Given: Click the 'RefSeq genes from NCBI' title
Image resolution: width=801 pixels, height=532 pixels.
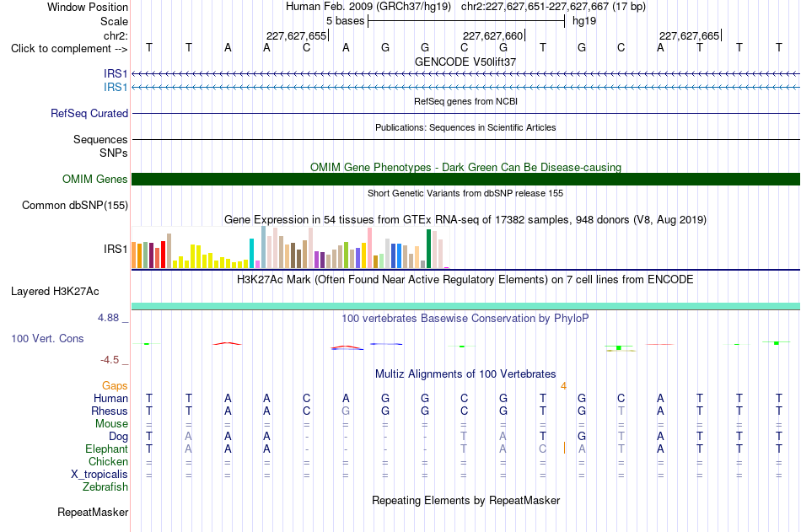Looking at the screenshot, I should click(x=466, y=101).
